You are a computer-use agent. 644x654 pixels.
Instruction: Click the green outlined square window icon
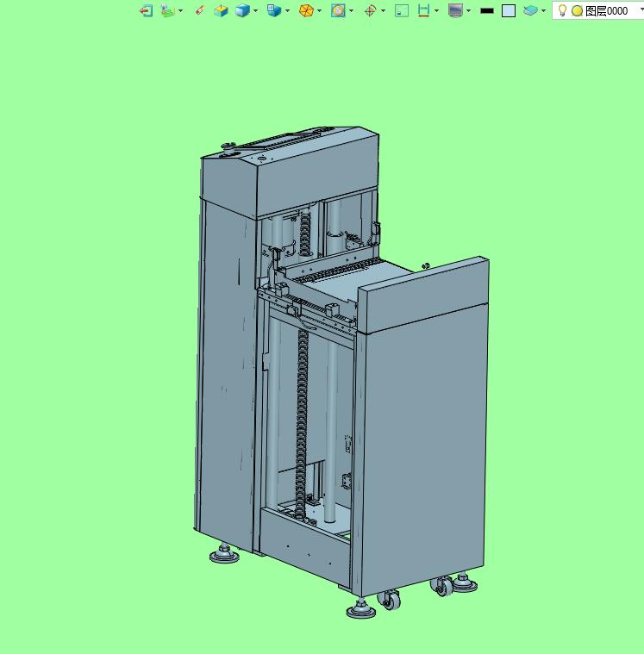[402, 10]
